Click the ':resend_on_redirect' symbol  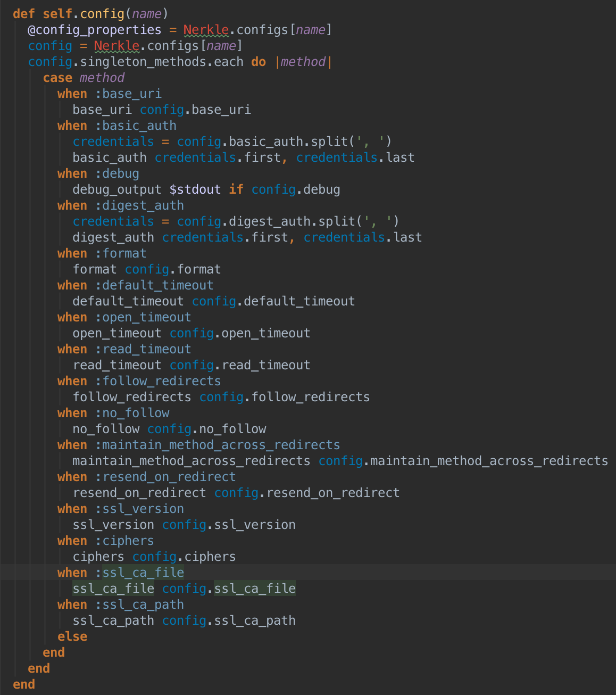[x=165, y=477]
